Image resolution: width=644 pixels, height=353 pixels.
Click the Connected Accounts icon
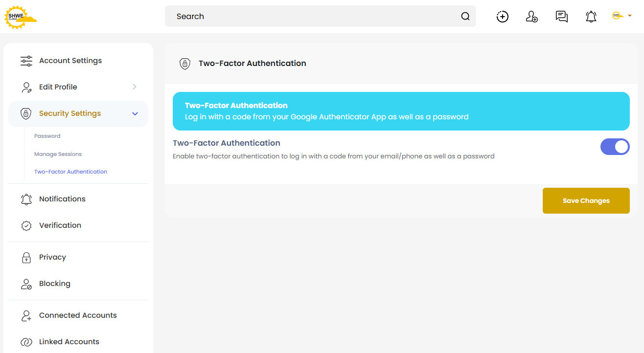coord(26,315)
